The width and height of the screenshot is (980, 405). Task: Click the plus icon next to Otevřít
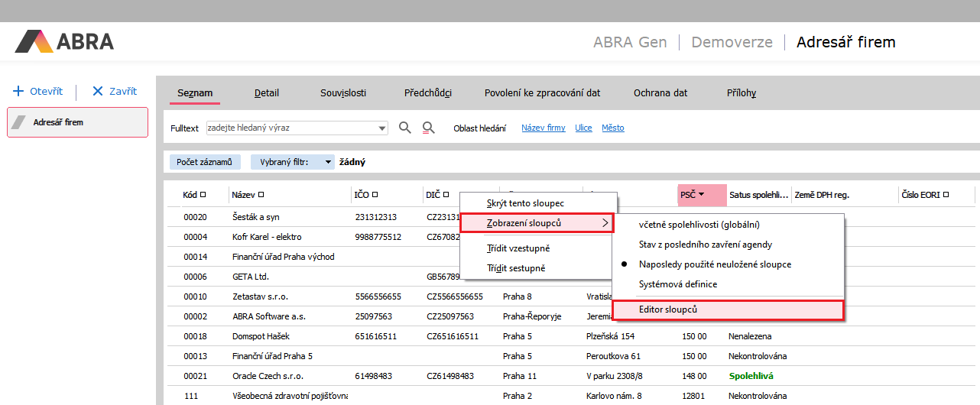[x=19, y=91]
